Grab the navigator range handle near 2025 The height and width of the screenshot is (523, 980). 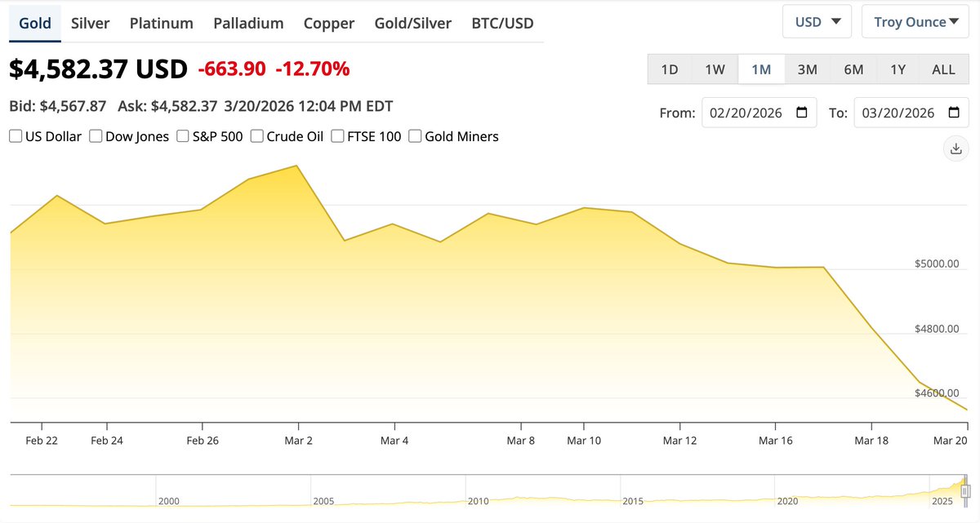coord(964,490)
